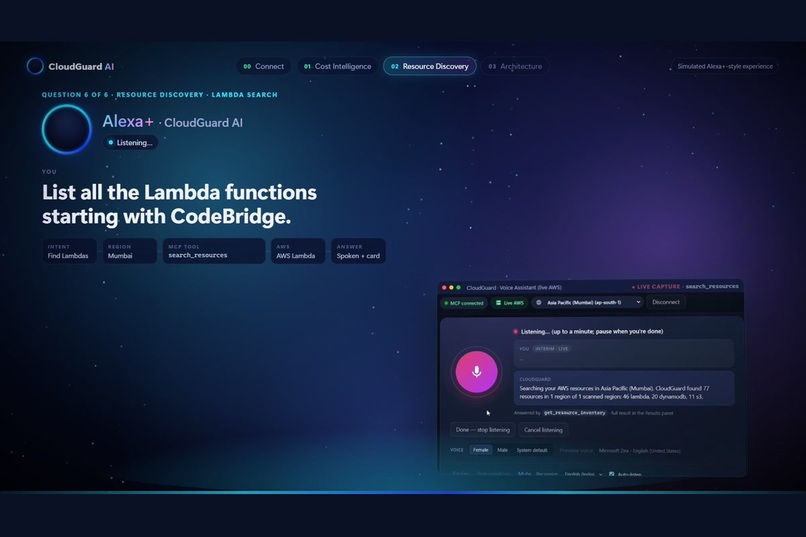This screenshot has width=806, height=537.
Task: Click the get_resource_inventory tool tag
Action: [x=574, y=413]
